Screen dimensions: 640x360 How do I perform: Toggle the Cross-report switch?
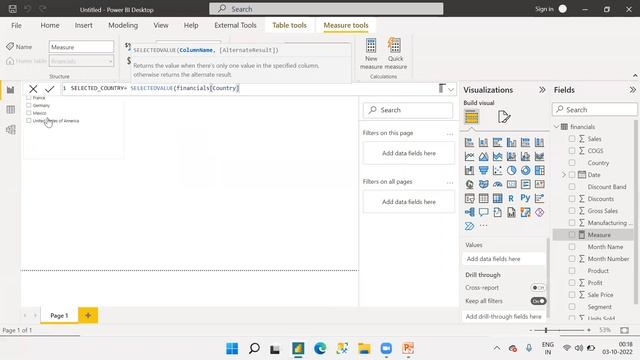click(538, 288)
